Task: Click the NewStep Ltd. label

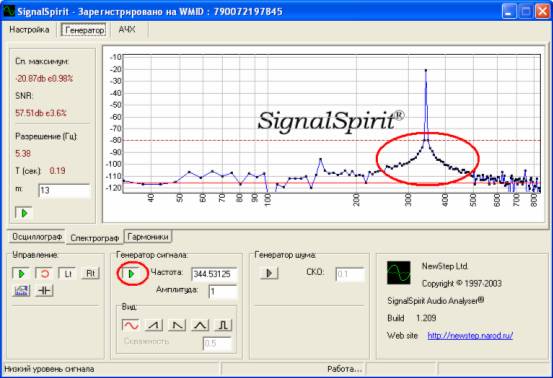Action: [x=445, y=266]
